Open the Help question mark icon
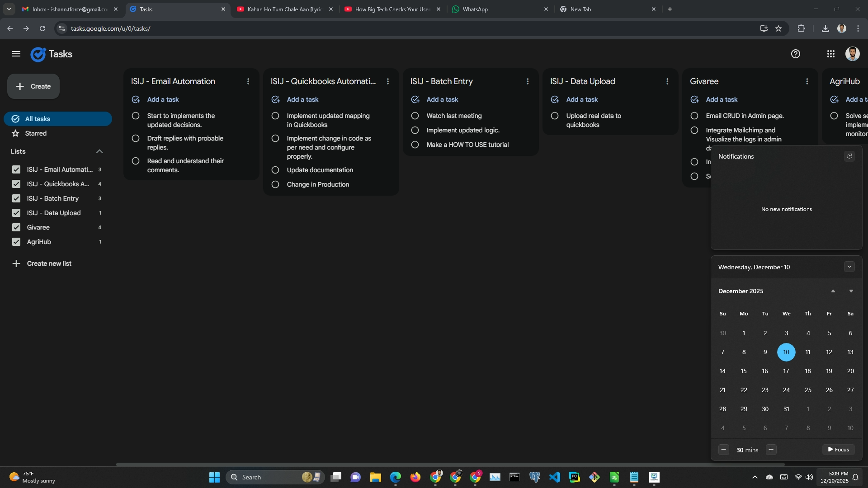The width and height of the screenshot is (868, 488). [x=795, y=54]
